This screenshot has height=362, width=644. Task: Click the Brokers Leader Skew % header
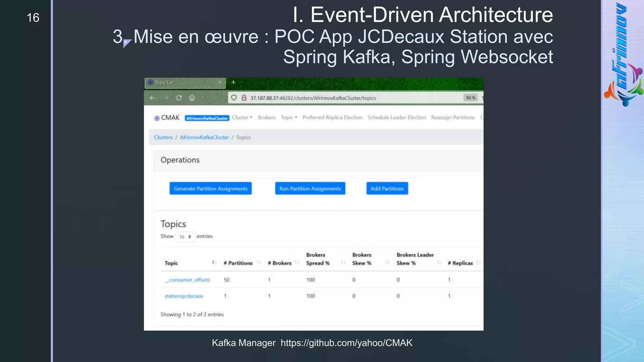click(x=415, y=259)
